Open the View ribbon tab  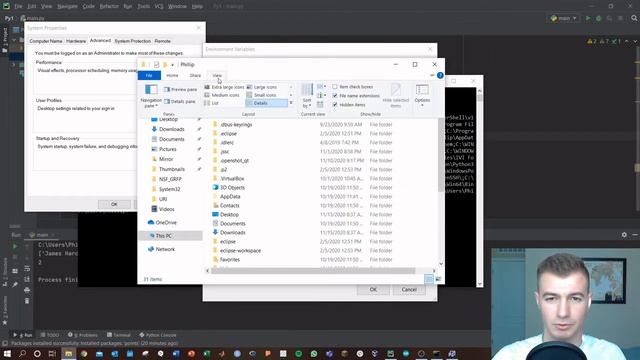point(217,76)
